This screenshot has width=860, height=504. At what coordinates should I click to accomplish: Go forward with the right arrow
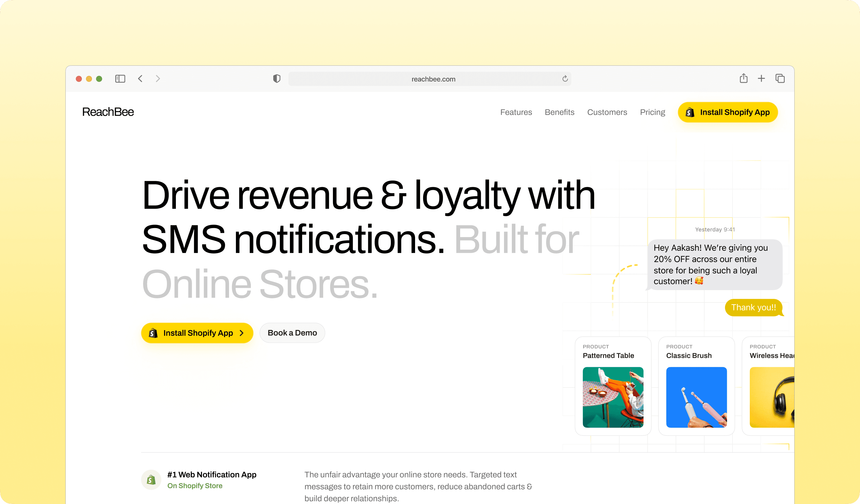158,79
